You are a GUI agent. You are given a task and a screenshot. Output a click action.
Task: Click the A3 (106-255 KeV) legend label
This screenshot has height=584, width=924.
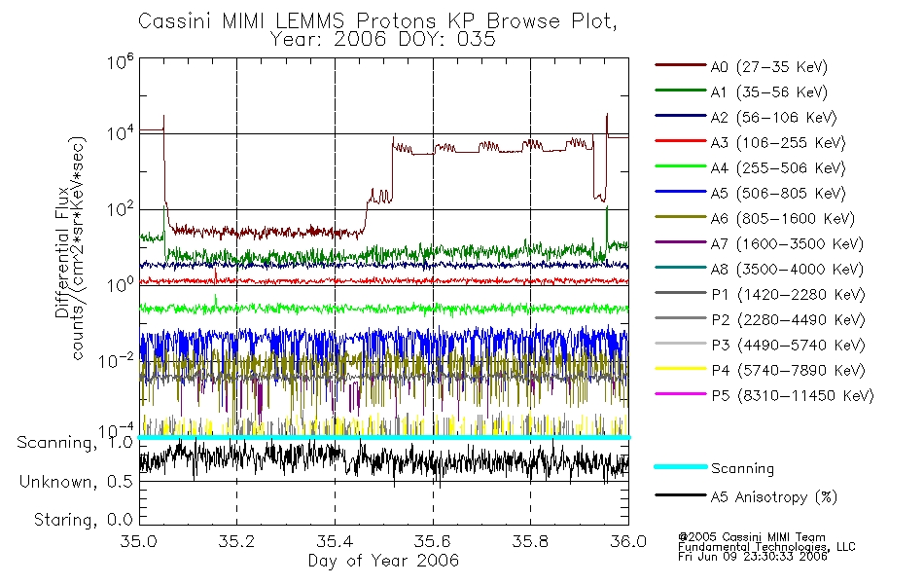778,143
